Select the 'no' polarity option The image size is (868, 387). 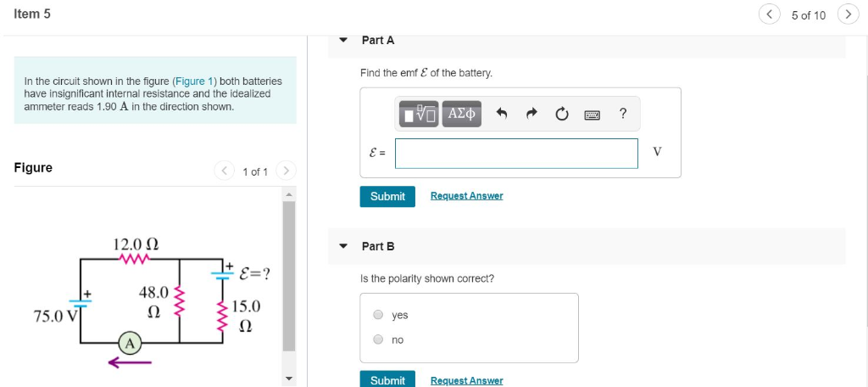(x=378, y=339)
